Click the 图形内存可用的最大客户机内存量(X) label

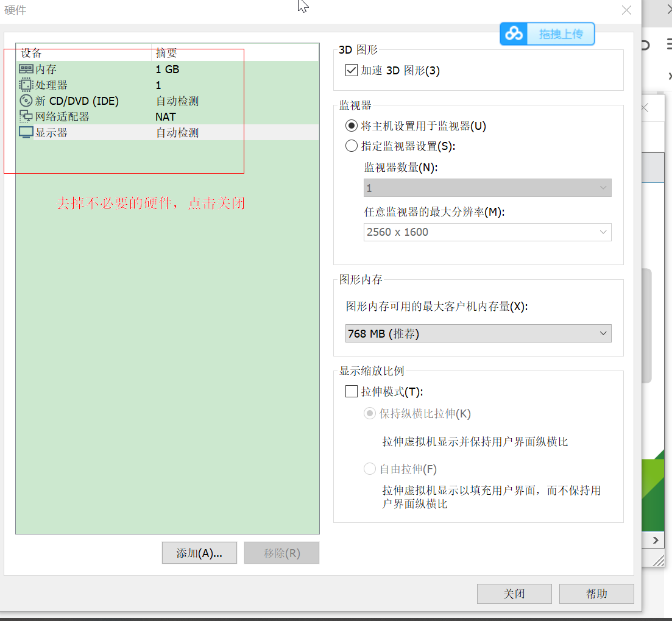click(437, 307)
